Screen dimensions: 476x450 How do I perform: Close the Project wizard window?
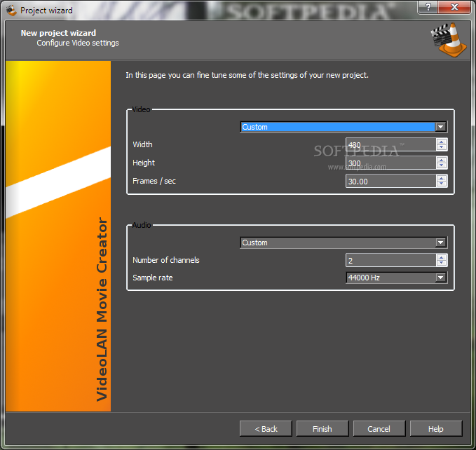[x=454, y=7]
